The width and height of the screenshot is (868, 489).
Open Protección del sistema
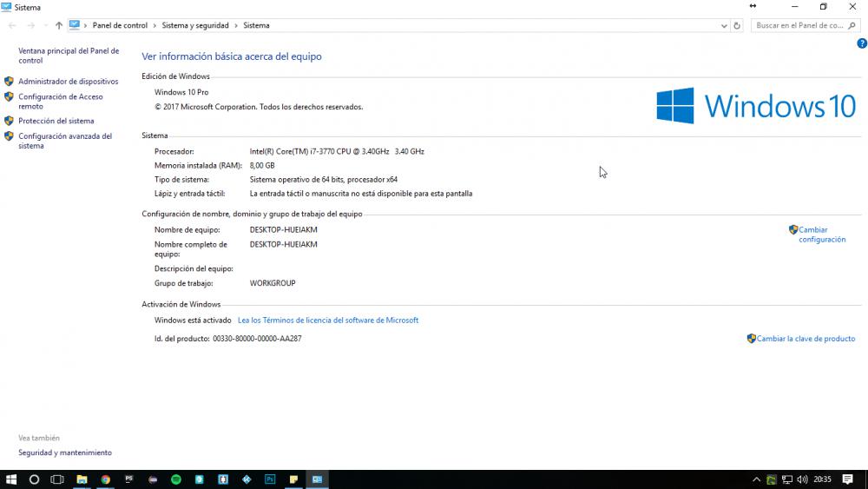[56, 121]
